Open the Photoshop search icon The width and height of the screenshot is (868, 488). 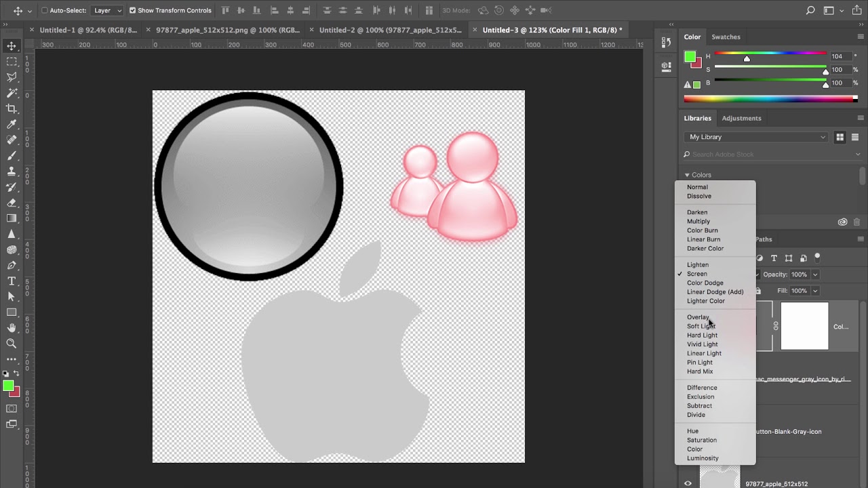coord(810,11)
